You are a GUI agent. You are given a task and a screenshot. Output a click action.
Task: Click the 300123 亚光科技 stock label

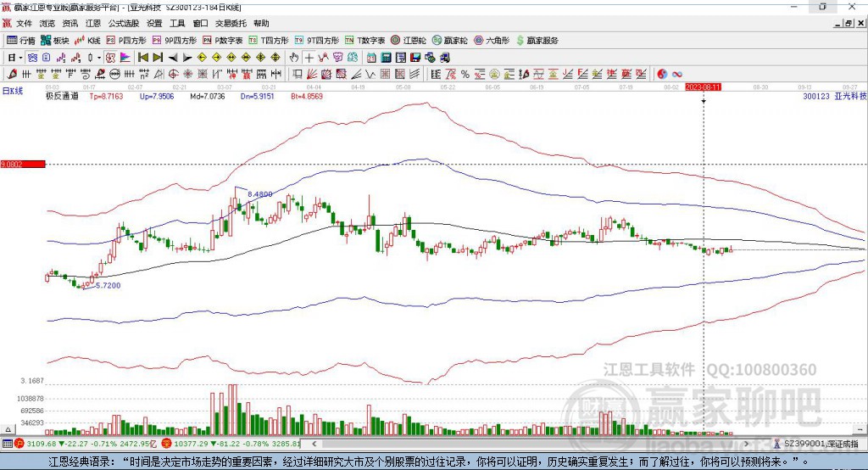tap(835, 97)
